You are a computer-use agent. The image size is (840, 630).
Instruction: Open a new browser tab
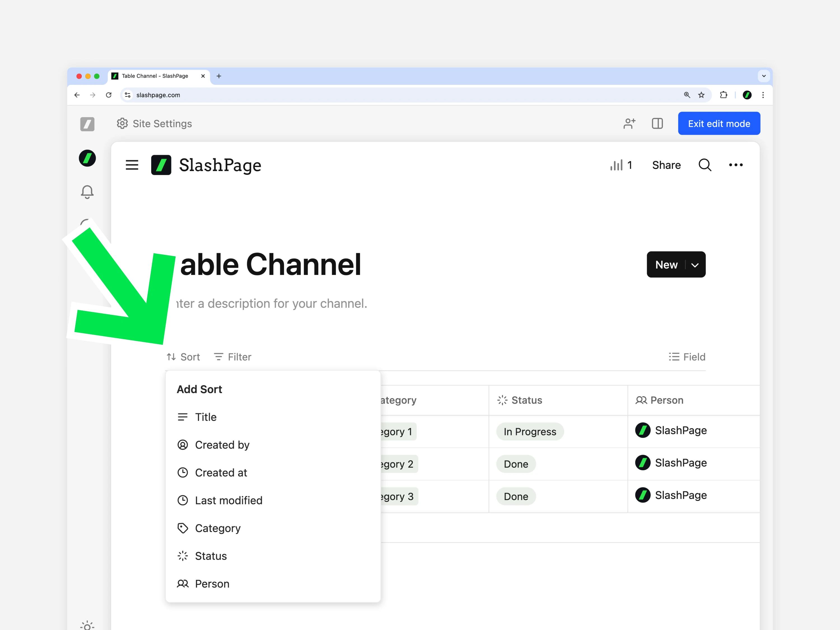219,76
